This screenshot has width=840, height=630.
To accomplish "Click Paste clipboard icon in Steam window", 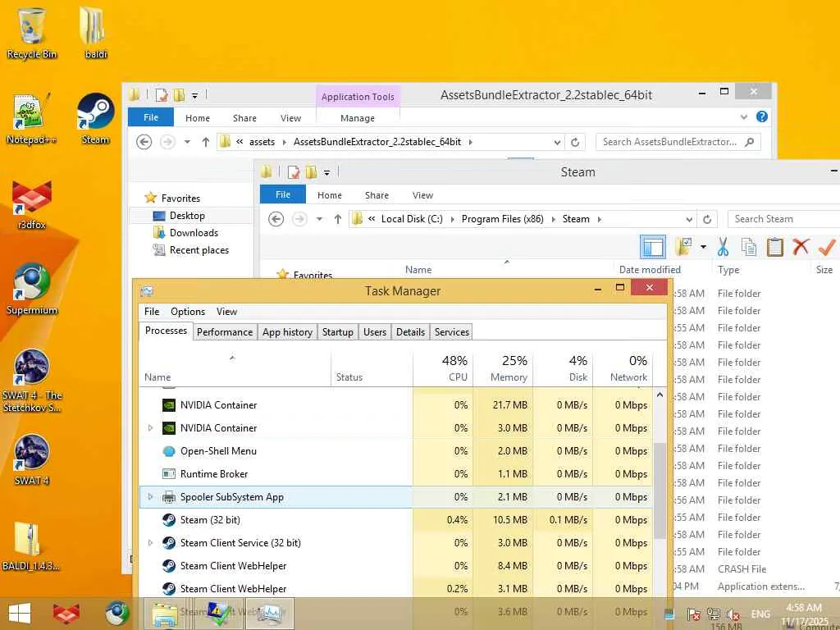I will tap(774, 247).
